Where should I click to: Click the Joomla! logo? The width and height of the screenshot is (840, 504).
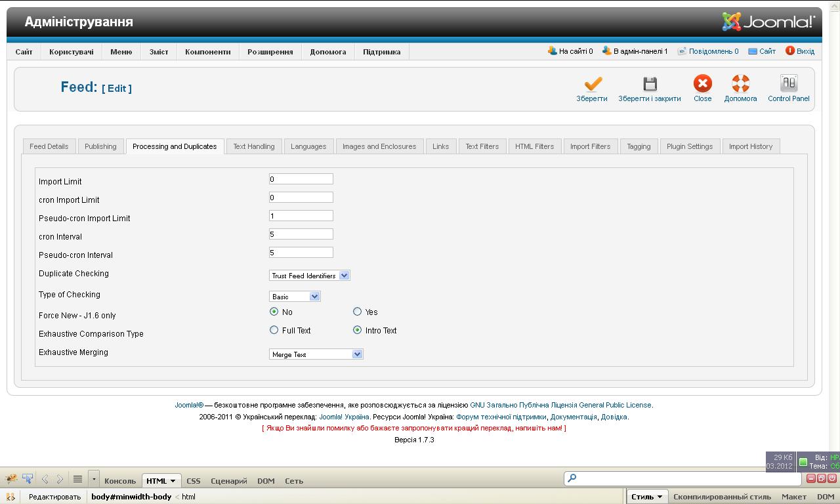768,22
